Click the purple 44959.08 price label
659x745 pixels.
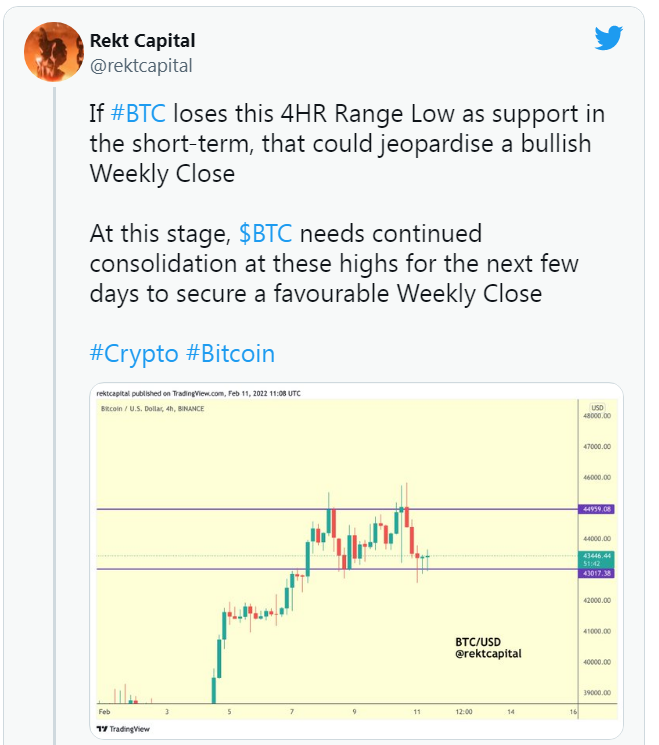click(596, 509)
